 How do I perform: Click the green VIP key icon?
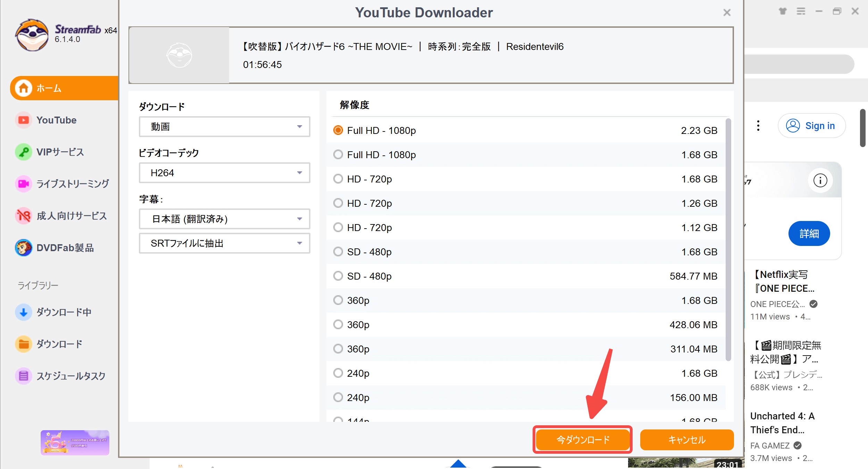pos(23,152)
